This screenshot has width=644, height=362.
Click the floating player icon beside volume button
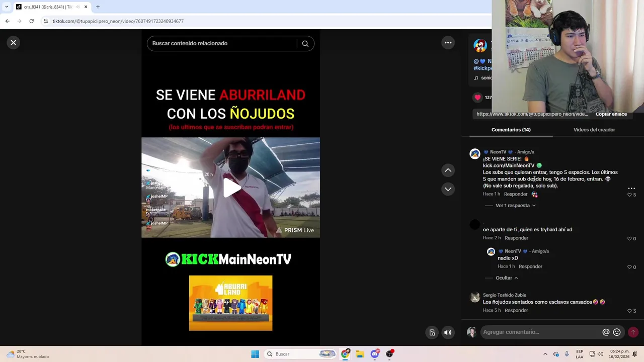(432, 332)
